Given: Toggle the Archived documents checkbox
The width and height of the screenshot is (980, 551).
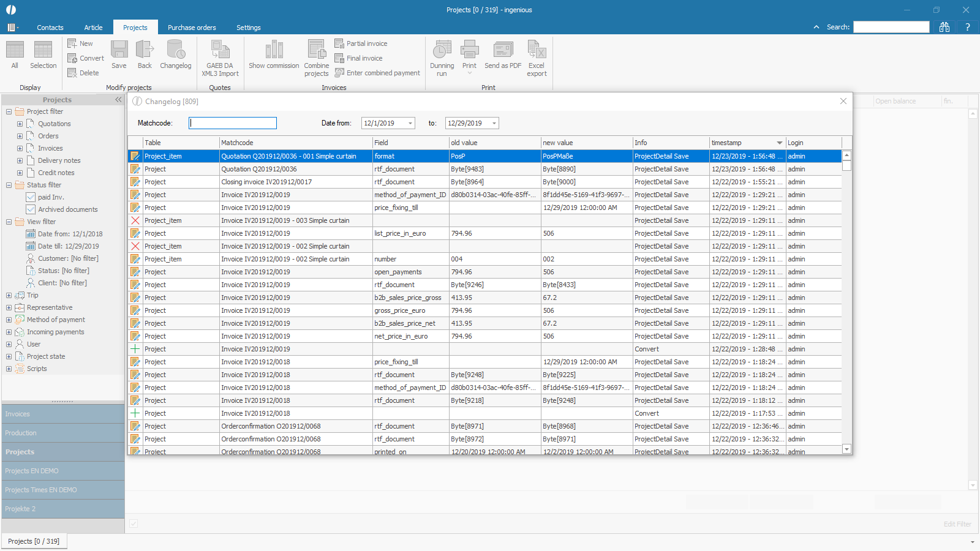Looking at the screenshot, I should coord(31,209).
